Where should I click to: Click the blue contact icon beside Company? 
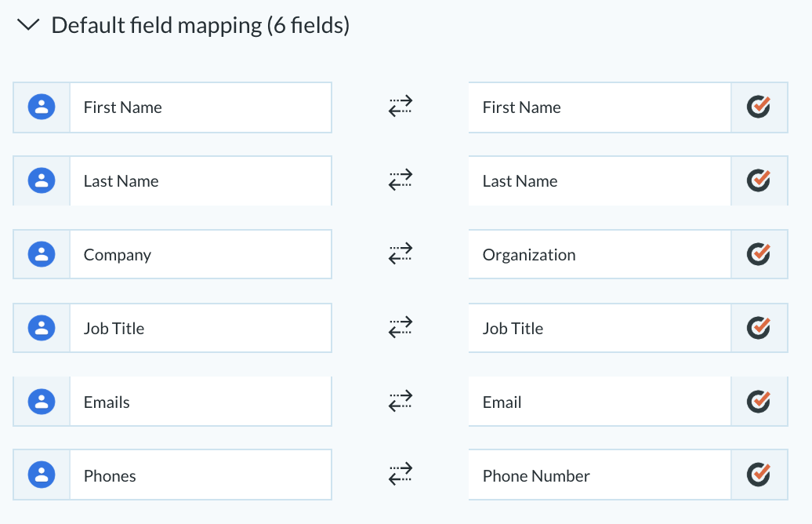tap(42, 254)
